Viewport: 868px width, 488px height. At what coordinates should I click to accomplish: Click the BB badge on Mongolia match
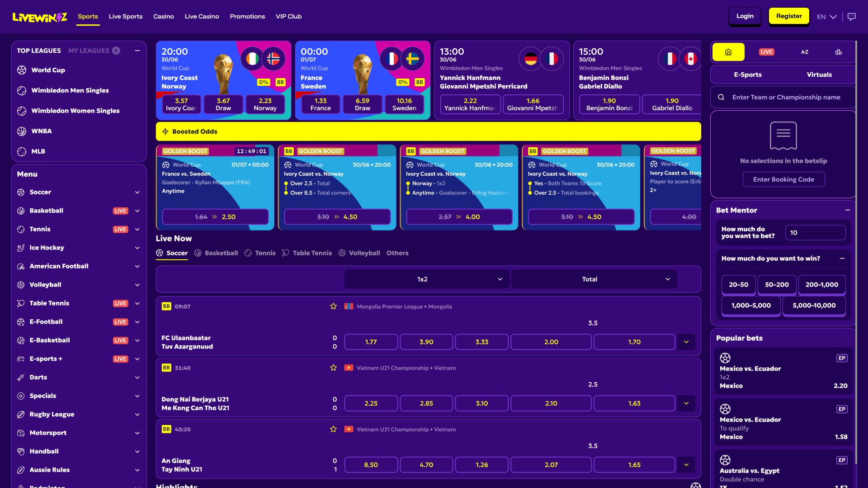point(166,306)
